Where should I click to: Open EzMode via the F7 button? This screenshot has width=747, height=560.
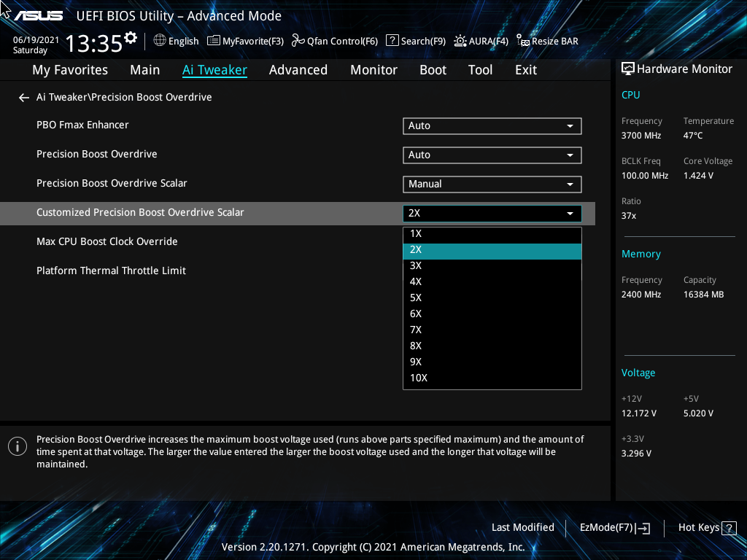[x=614, y=527]
